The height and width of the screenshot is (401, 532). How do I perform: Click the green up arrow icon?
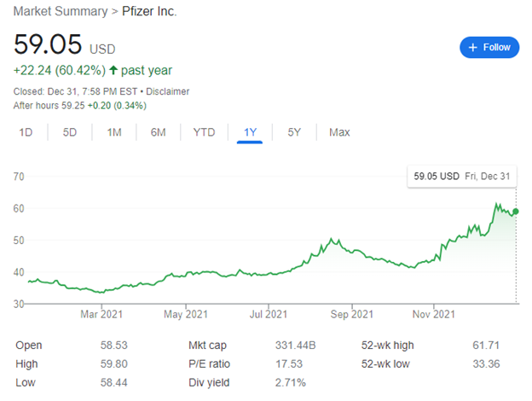click(113, 70)
